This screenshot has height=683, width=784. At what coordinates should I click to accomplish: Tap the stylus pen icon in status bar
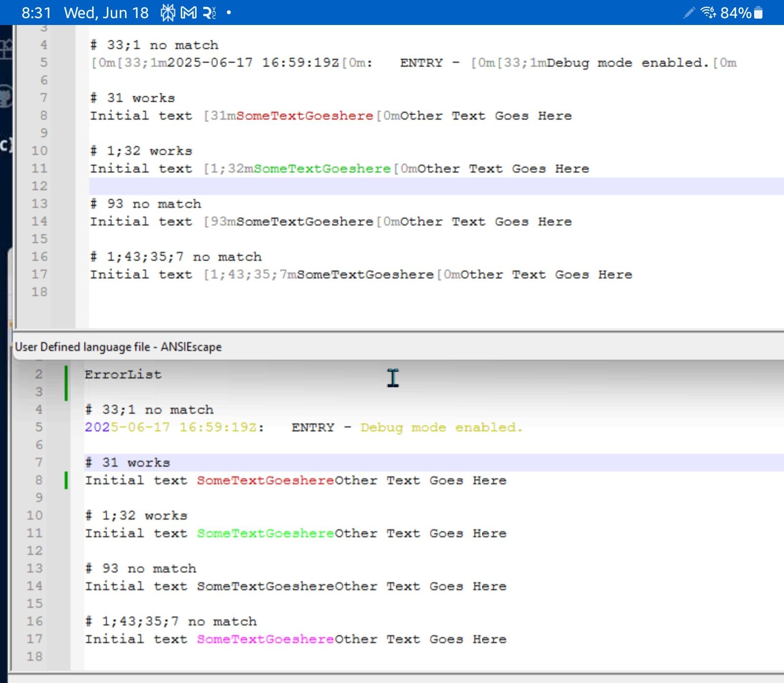click(x=689, y=13)
